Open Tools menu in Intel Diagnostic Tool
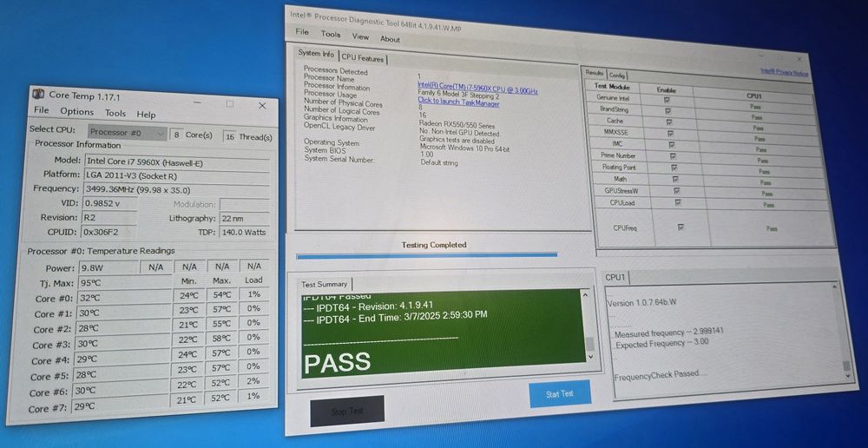Image resolution: width=868 pixels, height=448 pixels. [331, 35]
